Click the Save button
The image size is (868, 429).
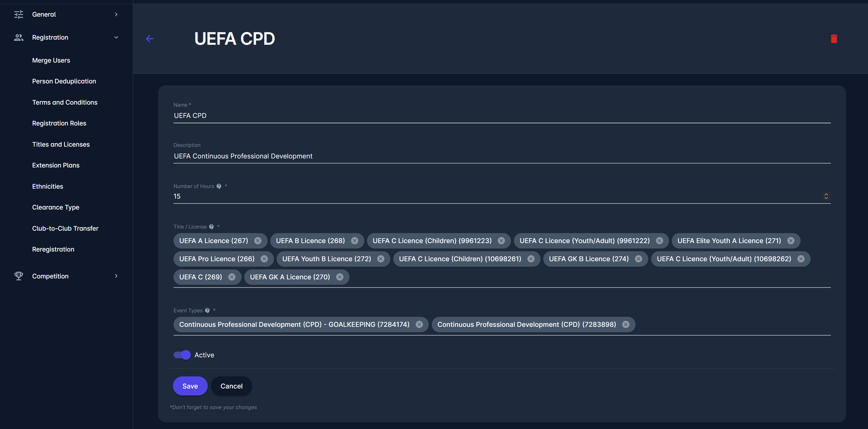190,386
